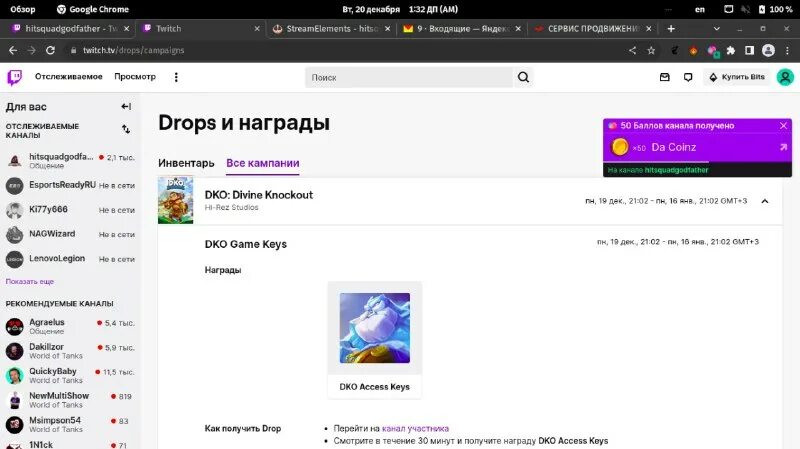Open the EsportsReadyRU channel
The width and height of the screenshot is (800, 449).
click(70, 185)
